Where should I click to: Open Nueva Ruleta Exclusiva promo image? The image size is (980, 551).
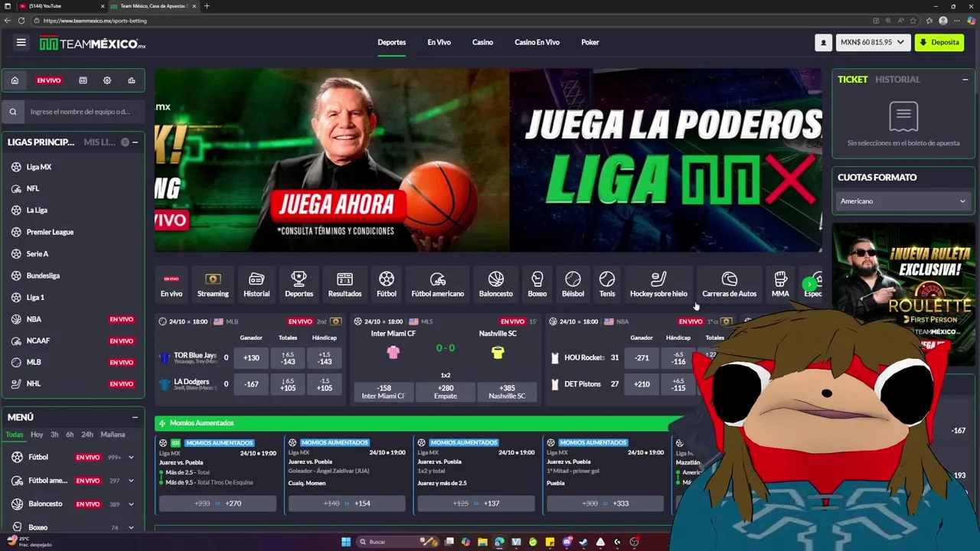(903, 295)
